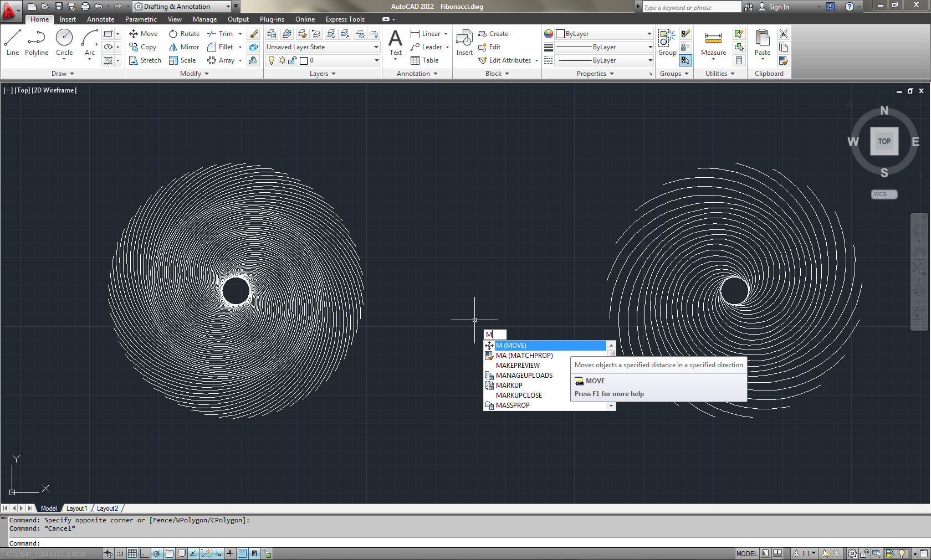Click Sign In in the title bar
The height and width of the screenshot is (560, 931).
coord(774,7)
